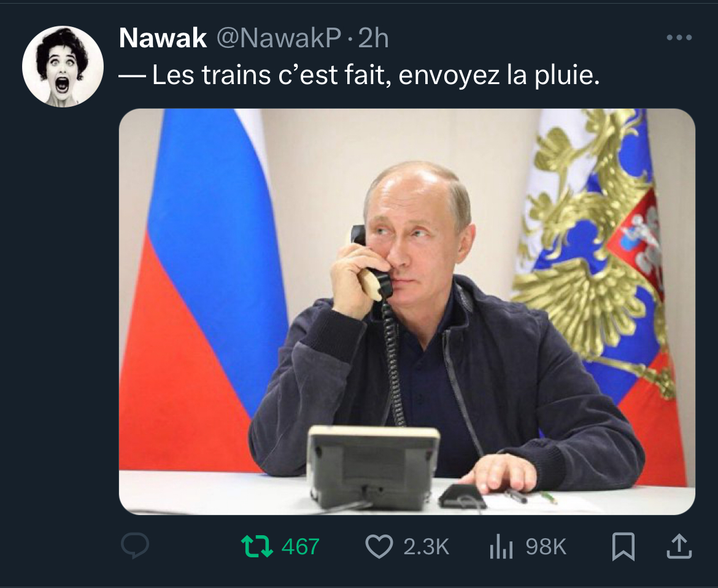Open Nawak's round profile avatar
Viewport: 718px width, 588px height.
click(x=63, y=66)
